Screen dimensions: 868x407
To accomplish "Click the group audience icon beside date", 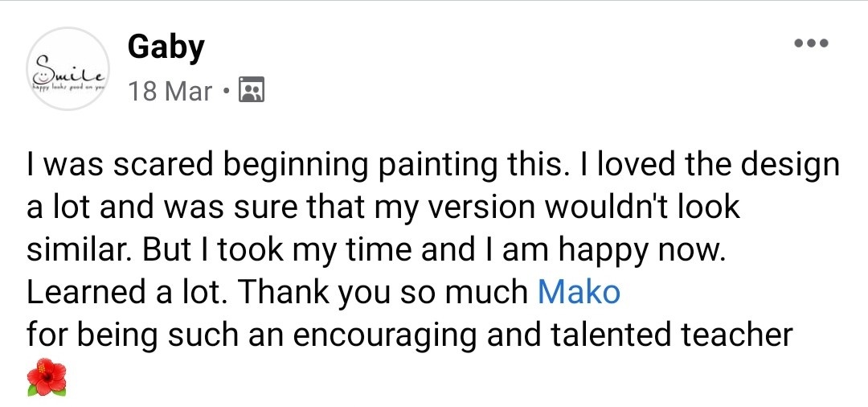I will [252, 91].
